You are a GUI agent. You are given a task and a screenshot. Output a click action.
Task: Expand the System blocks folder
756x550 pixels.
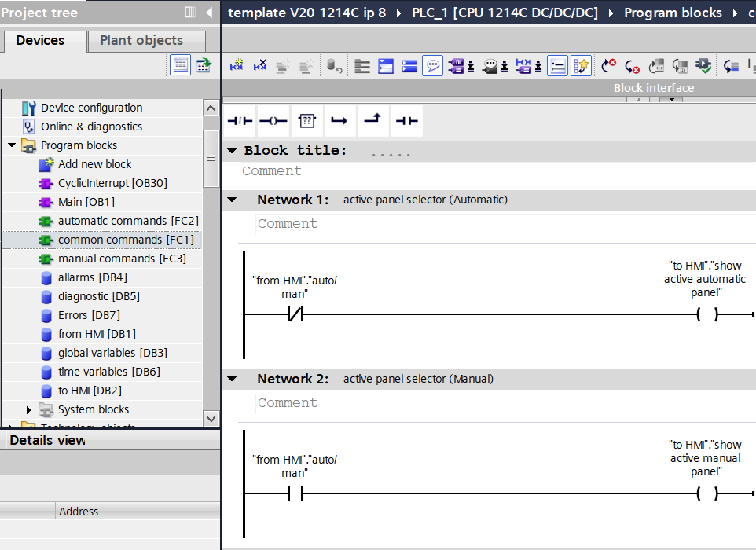[30, 409]
